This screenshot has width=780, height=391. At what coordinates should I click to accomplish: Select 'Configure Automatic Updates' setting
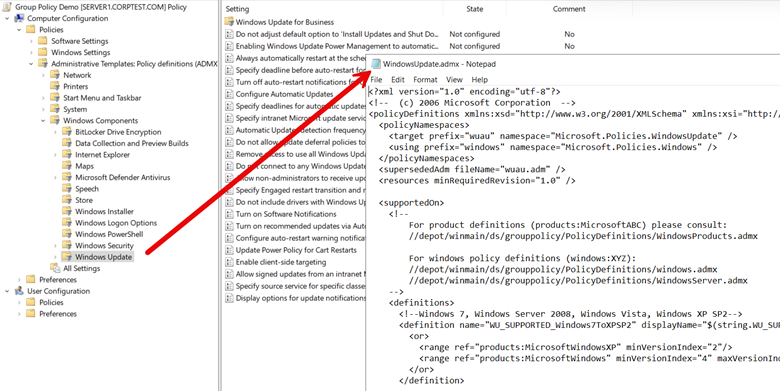pos(285,94)
